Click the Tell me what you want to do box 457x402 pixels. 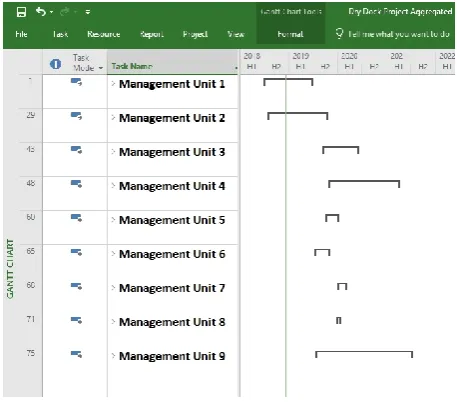coord(399,34)
